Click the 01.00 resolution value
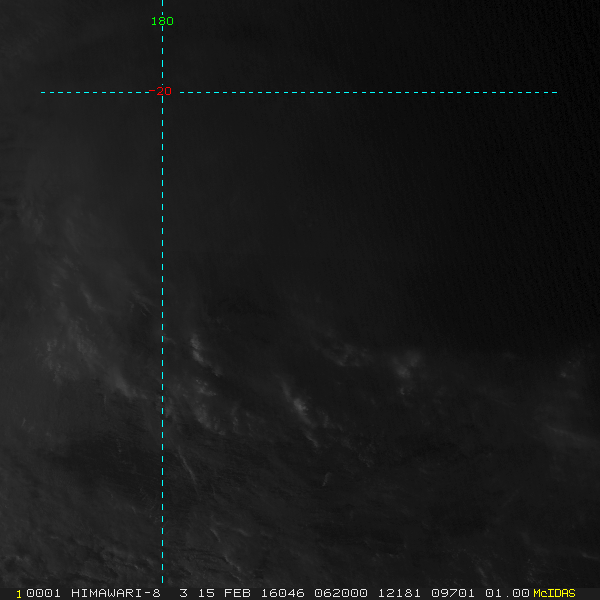The image size is (600, 600). [507, 593]
